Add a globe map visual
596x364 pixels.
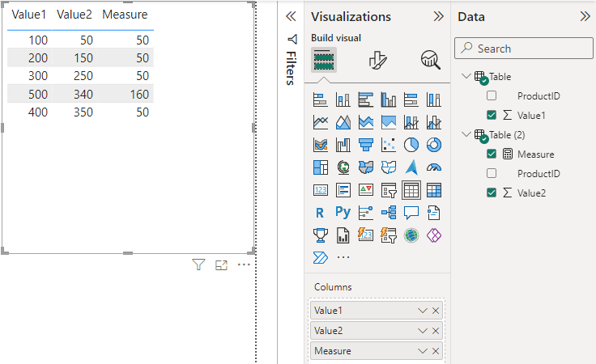(x=343, y=167)
